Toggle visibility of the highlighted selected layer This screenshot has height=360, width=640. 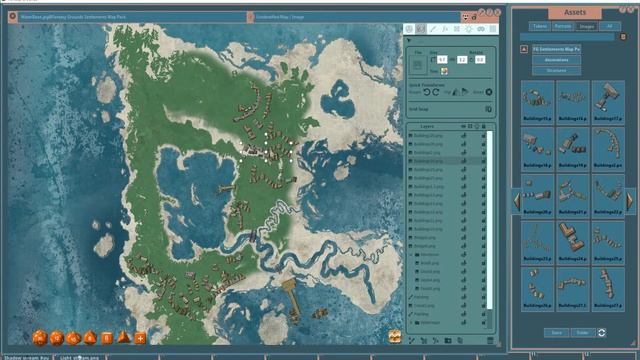tap(464, 161)
